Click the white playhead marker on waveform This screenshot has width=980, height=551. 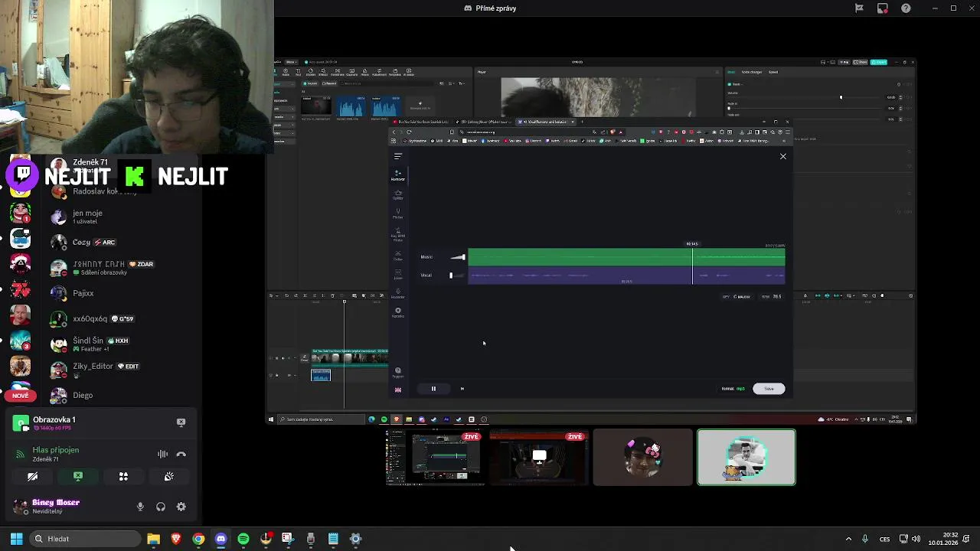pos(693,266)
